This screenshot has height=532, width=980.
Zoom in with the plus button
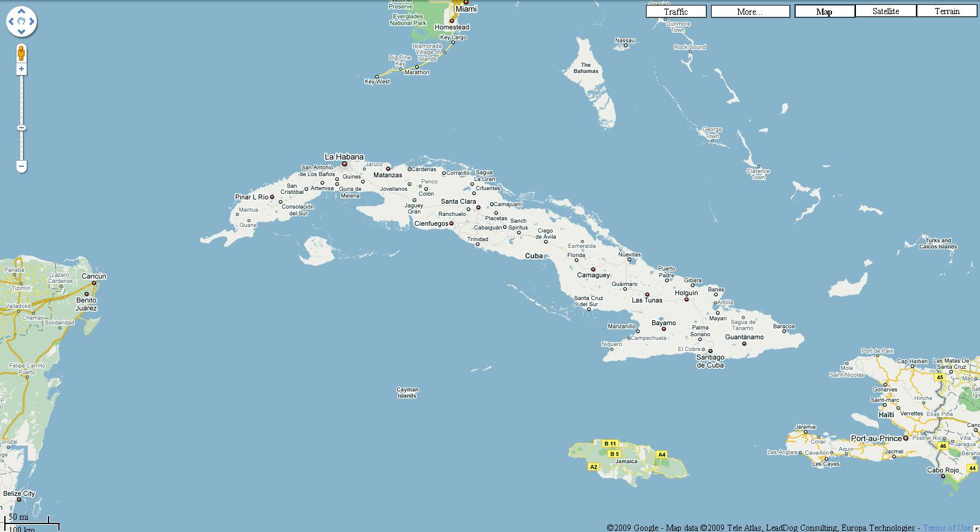click(21, 69)
